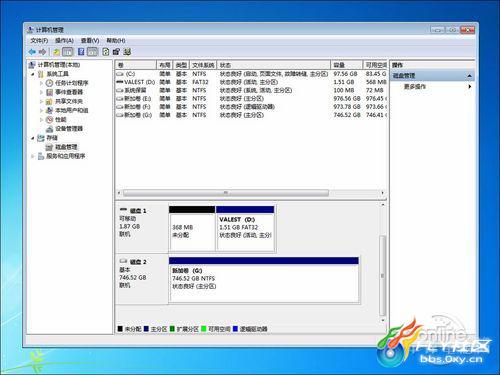Click the 磁盘 1 removable disk icon
The image size is (500, 375).
[x=123, y=210]
